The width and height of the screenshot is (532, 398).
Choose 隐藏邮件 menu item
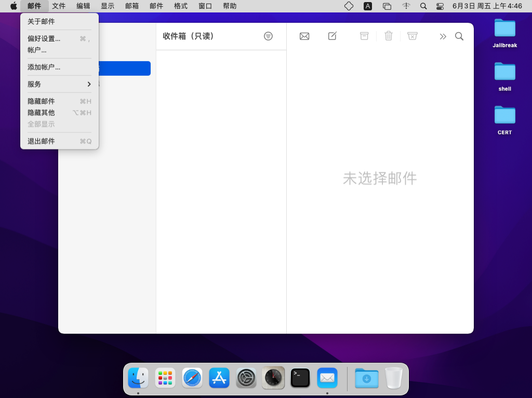click(x=60, y=101)
